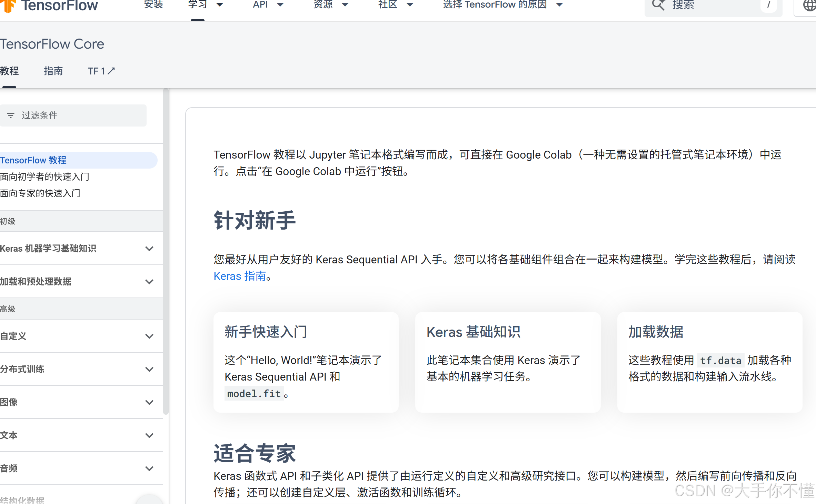Open the Keras 基础知识 card
The image size is (816, 504).
pyautogui.click(x=508, y=362)
